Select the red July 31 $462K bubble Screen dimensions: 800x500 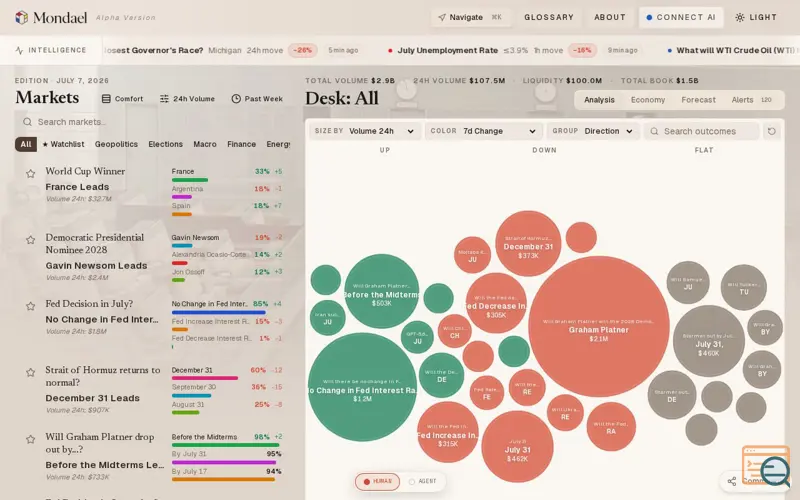517,447
